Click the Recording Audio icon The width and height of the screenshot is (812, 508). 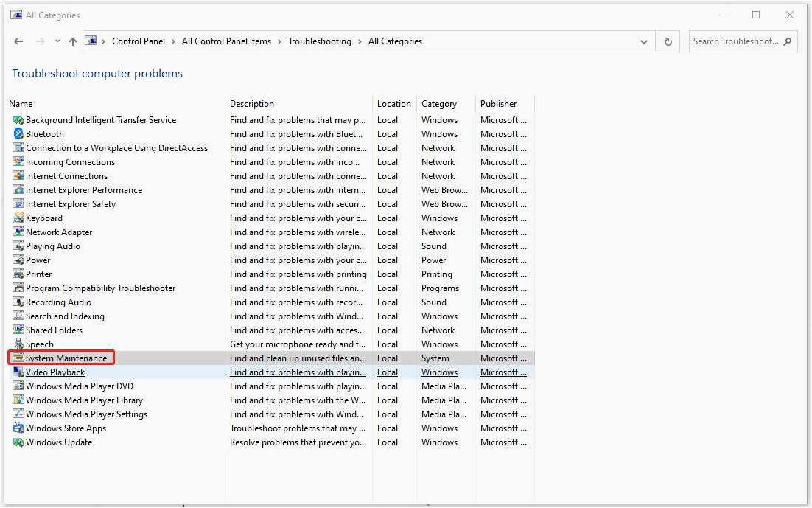pos(18,302)
